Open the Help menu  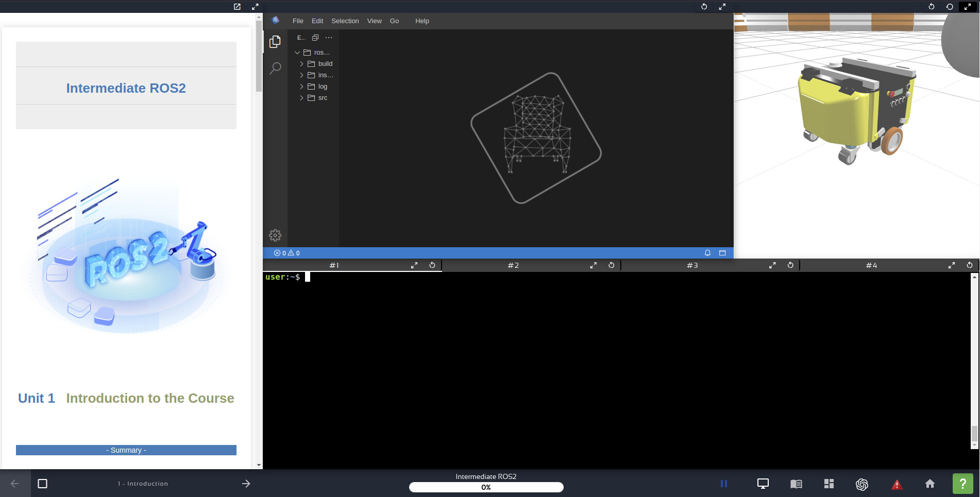pyautogui.click(x=422, y=21)
